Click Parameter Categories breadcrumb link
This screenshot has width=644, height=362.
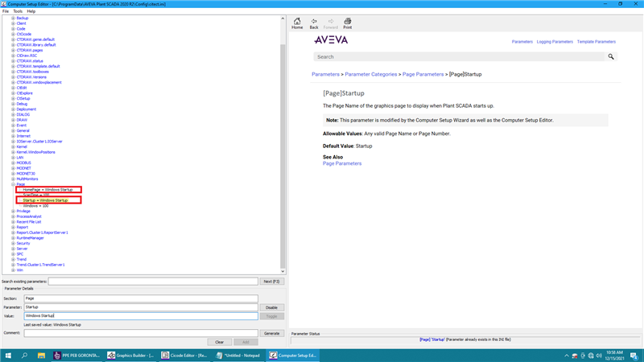tap(371, 74)
